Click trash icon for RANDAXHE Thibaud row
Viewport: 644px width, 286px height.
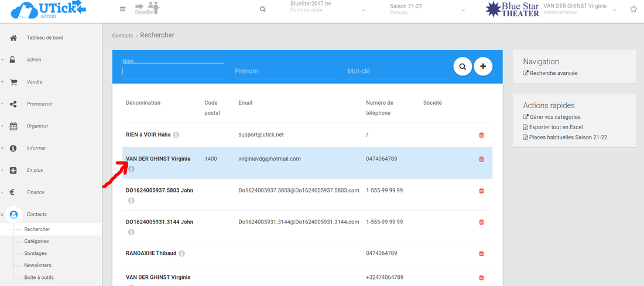tap(481, 253)
